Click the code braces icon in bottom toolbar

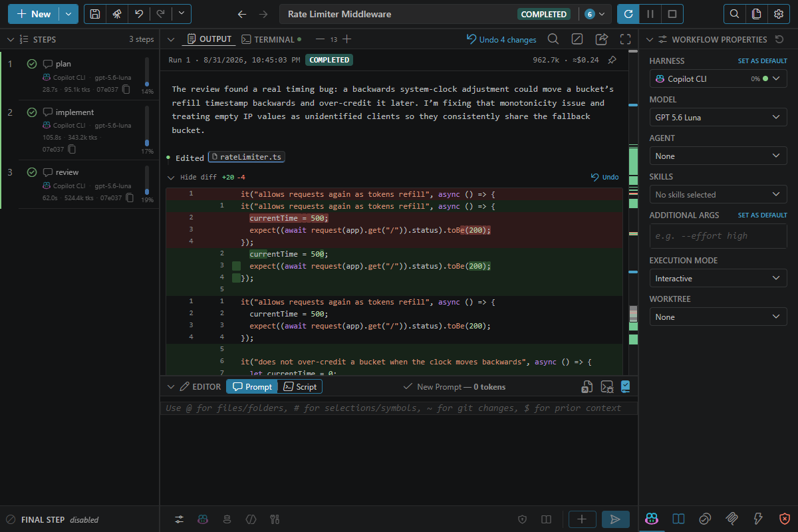click(x=251, y=519)
